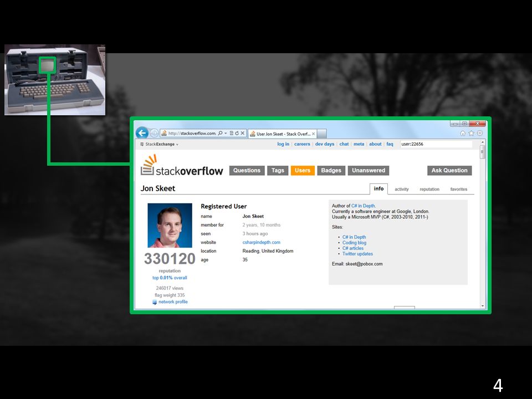Click the 330120 reputation number
Viewport: 532px width, 399px height.
coord(170,259)
